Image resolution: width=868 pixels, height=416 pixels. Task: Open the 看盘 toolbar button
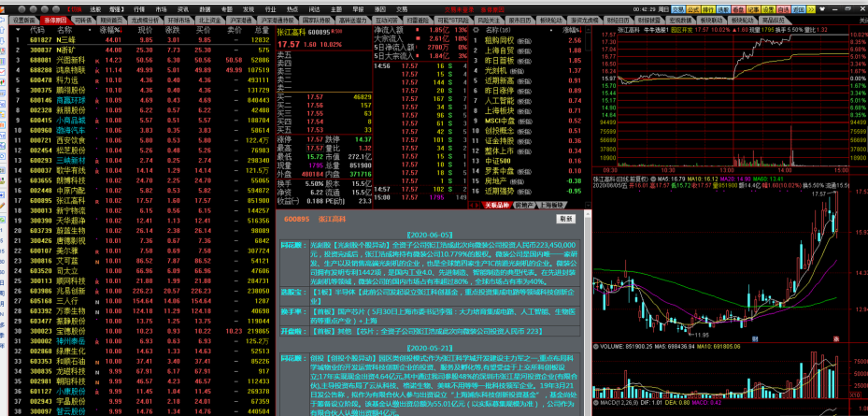(738, 9)
